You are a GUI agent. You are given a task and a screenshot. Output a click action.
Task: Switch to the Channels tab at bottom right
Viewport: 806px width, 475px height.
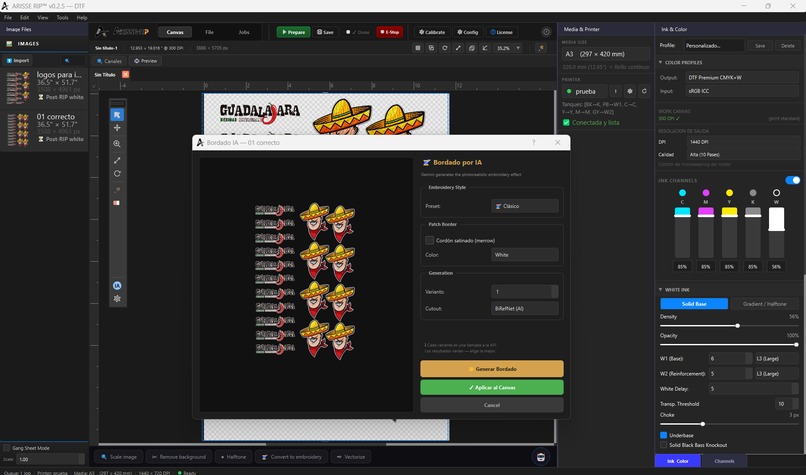click(x=724, y=461)
